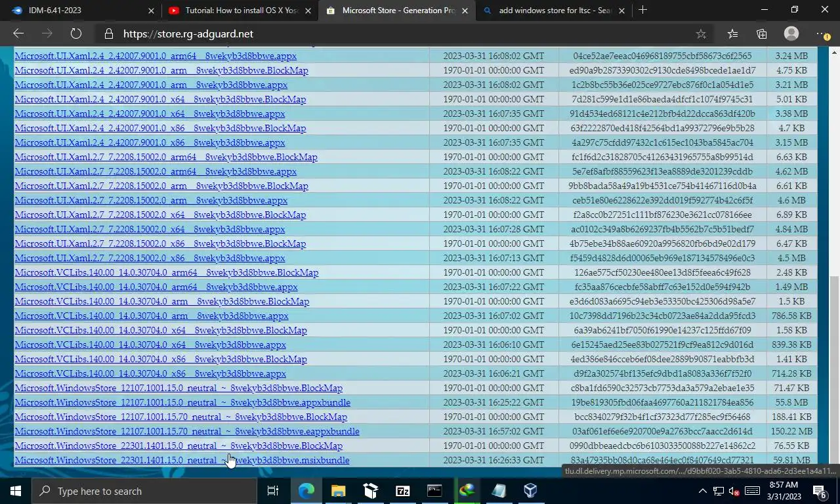The width and height of the screenshot is (840, 504).
Task: Download WindowsStore 22301.1401.15.0 BlockMap link
Action: click(178, 446)
